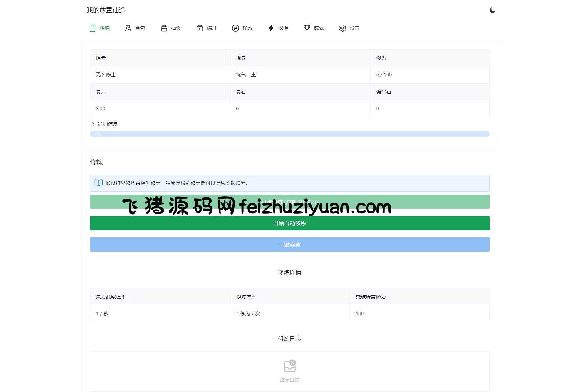Image resolution: width=581 pixels, height=392 pixels.
Task: Click the 灵力获取速率 header cell
Action: point(160,297)
